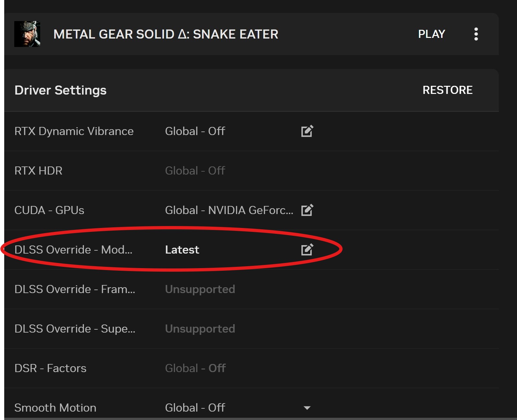Click the Driver Settings heading
The width and height of the screenshot is (517, 420).
[60, 90]
